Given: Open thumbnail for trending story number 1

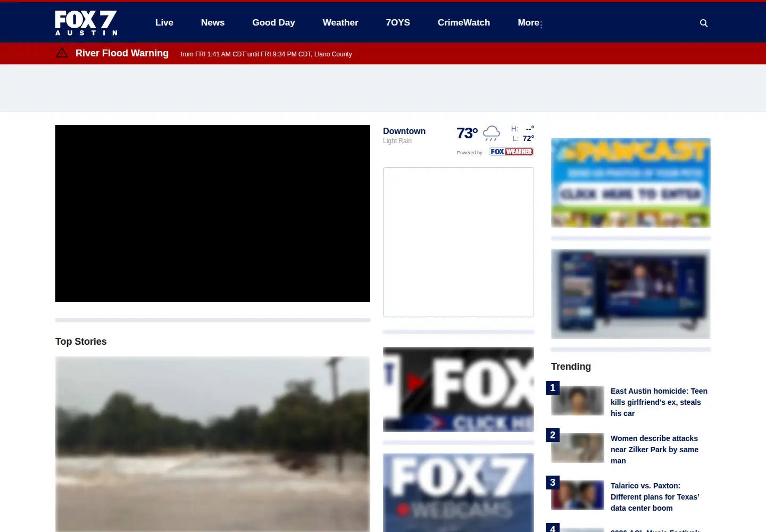Looking at the screenshot, I should pos(578,401).
